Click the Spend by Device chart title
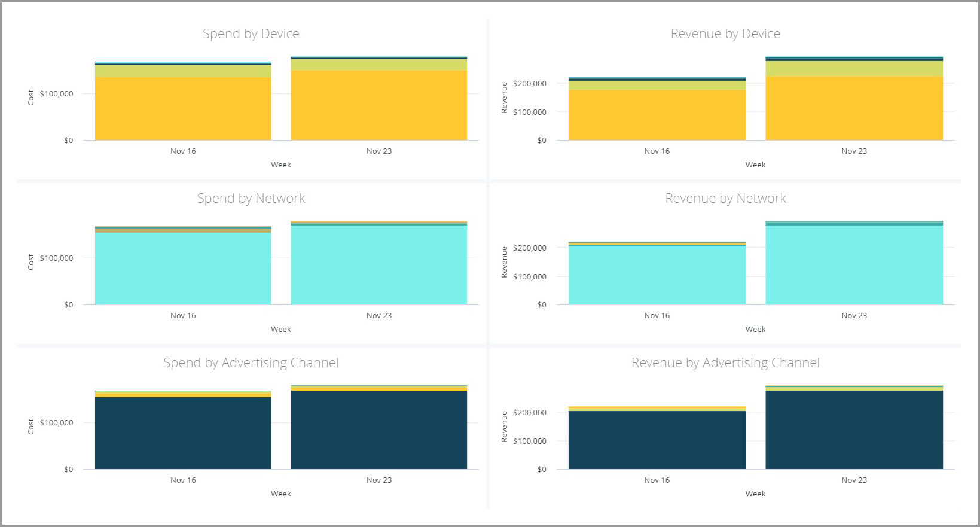 [251, 34]
